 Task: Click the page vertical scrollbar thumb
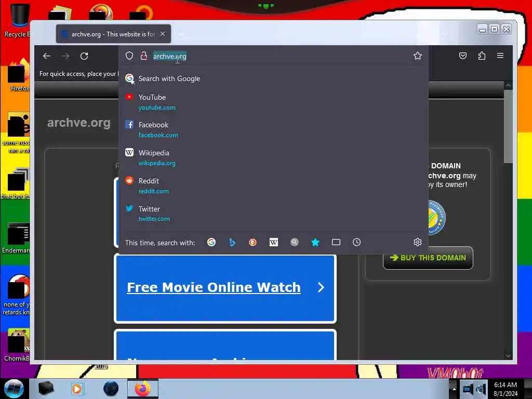pyautogui.click(x=508, y=126)
